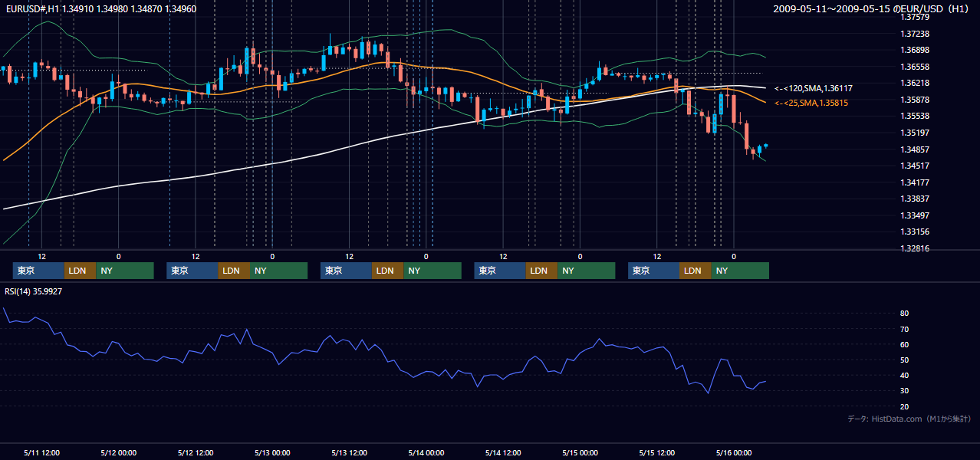Click RSI scale level 80
The height and width of the screenshot is (460, 980).
click(905, 314)
